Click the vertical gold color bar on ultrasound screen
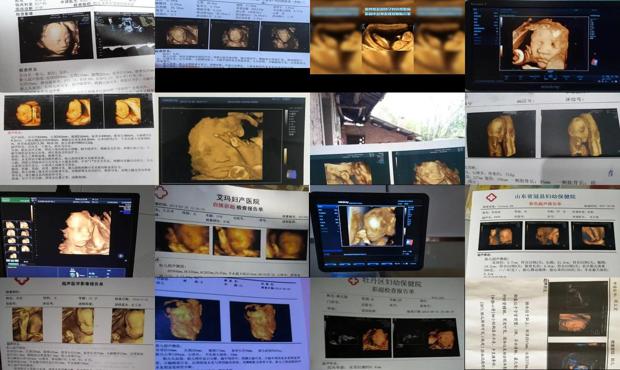Screen dimensions: 620x370 pyautogui.click(x=286, y=156)
